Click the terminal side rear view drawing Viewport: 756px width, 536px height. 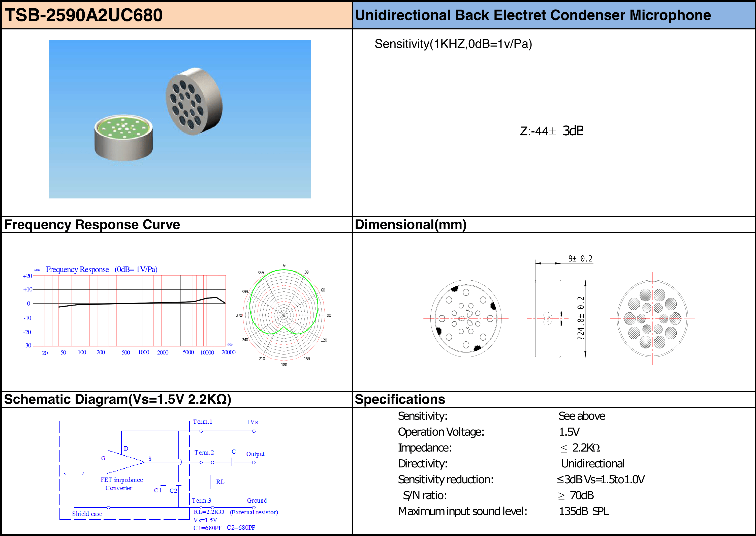[x=466, y=318]
